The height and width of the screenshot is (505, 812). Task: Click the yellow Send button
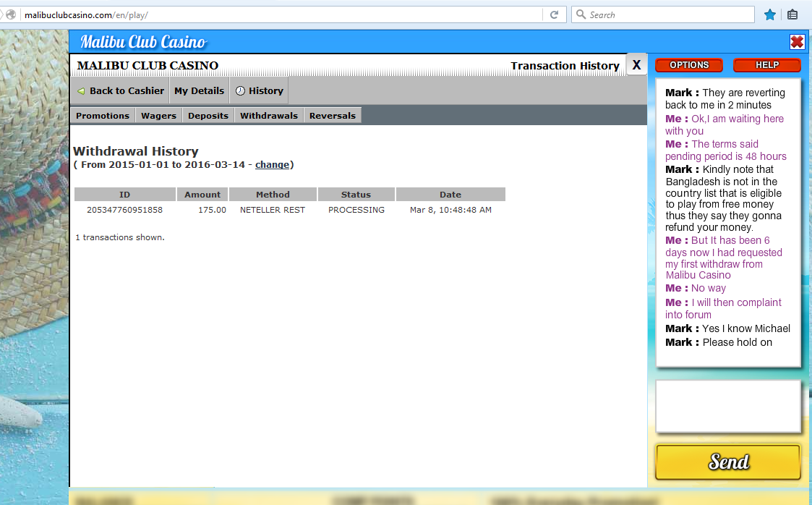pos(728,462)
